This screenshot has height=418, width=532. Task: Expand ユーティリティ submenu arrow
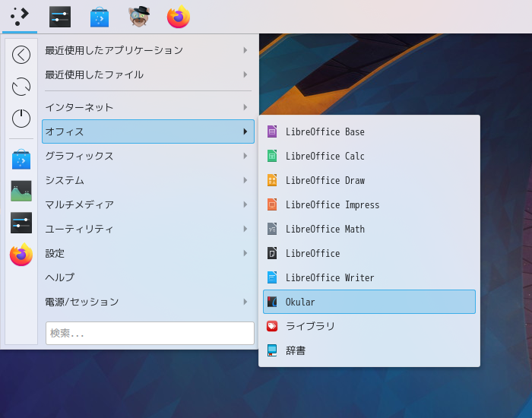[x=245, y=229]
